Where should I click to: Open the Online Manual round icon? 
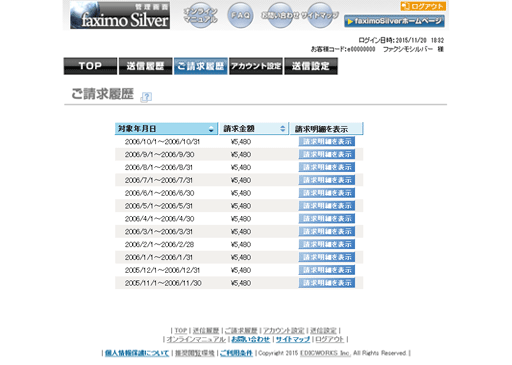pyautogui.click(x=201, y=15)
